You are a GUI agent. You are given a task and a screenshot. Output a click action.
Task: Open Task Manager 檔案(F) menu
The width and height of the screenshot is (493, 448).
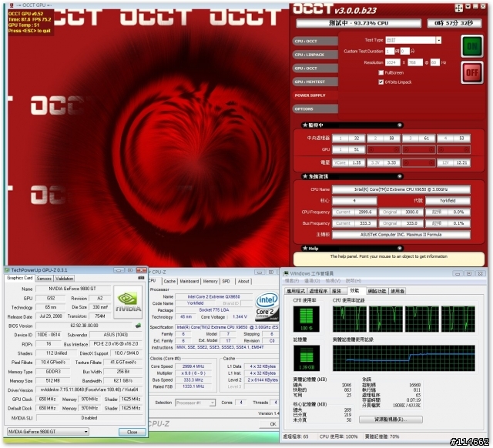(x=292, y=280)
